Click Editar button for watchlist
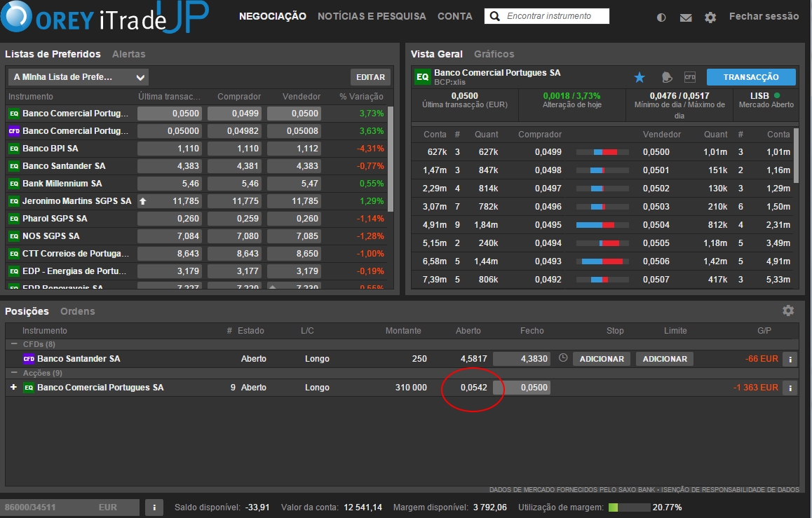 (370, 77)
